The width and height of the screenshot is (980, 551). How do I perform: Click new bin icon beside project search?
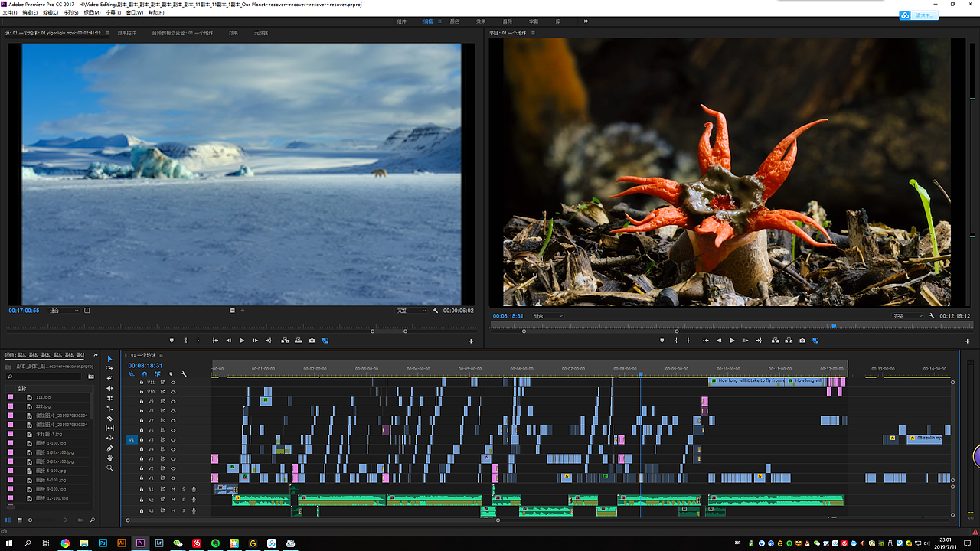pos(91,377)
